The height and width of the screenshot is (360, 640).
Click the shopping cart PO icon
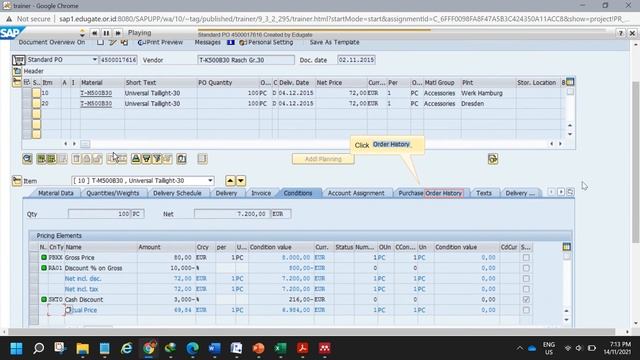point(18,60)
